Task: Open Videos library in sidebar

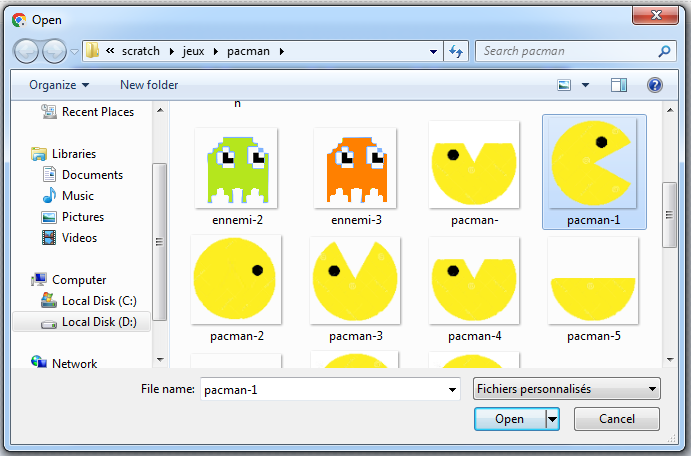Action: (x=69, y=238)
